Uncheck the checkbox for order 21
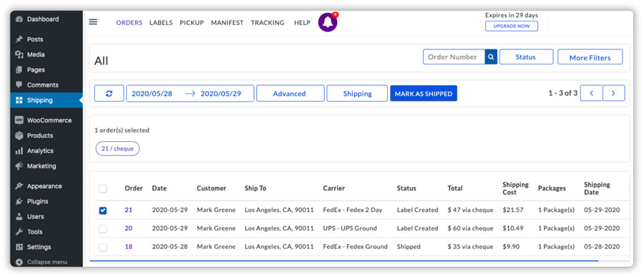This screenshot has width=644, height=277. [x=102, y=210]
